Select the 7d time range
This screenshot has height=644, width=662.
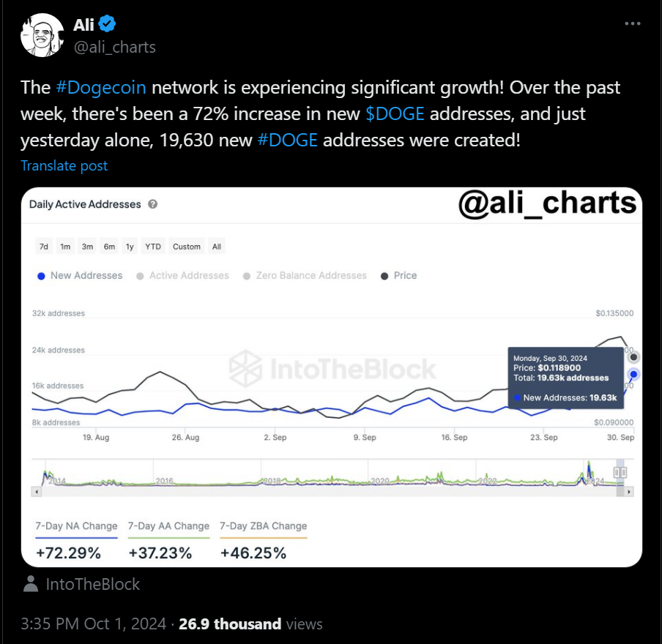(x=44, y=247)
